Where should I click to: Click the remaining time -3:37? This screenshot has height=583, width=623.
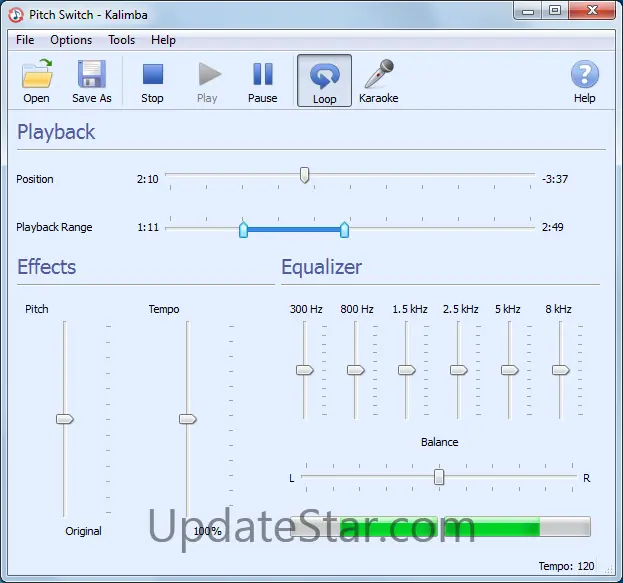point(555,179)
